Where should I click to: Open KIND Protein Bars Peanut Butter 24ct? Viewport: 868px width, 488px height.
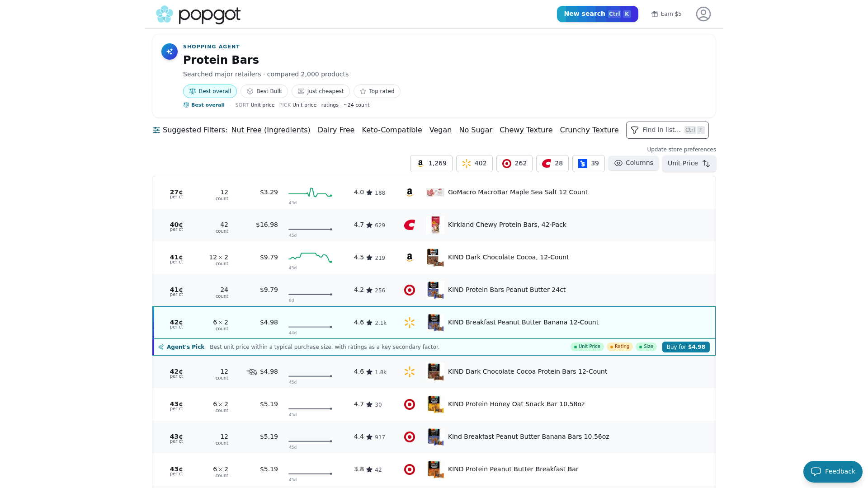506,290
